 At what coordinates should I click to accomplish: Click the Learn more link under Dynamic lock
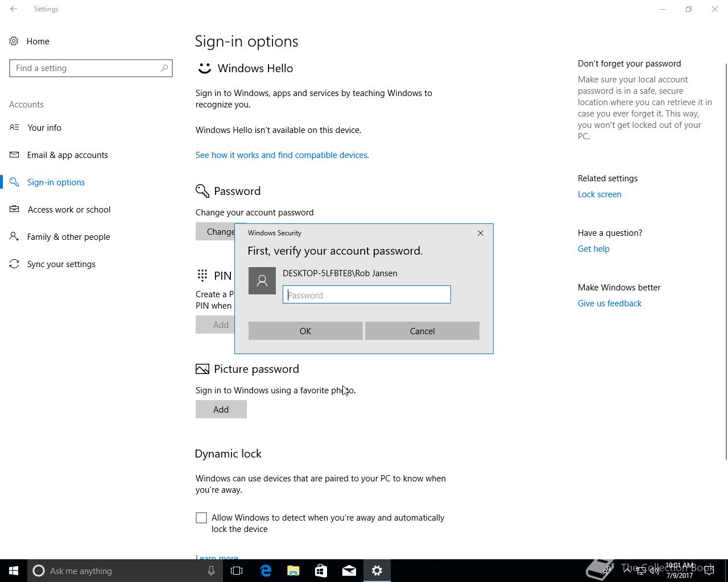pyautogui.click(x=217, y=558)
